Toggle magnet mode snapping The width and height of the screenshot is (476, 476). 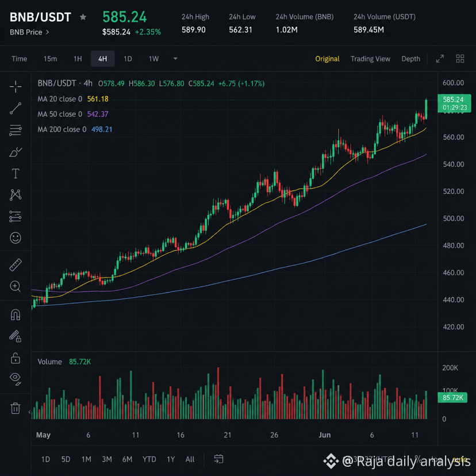16,314
